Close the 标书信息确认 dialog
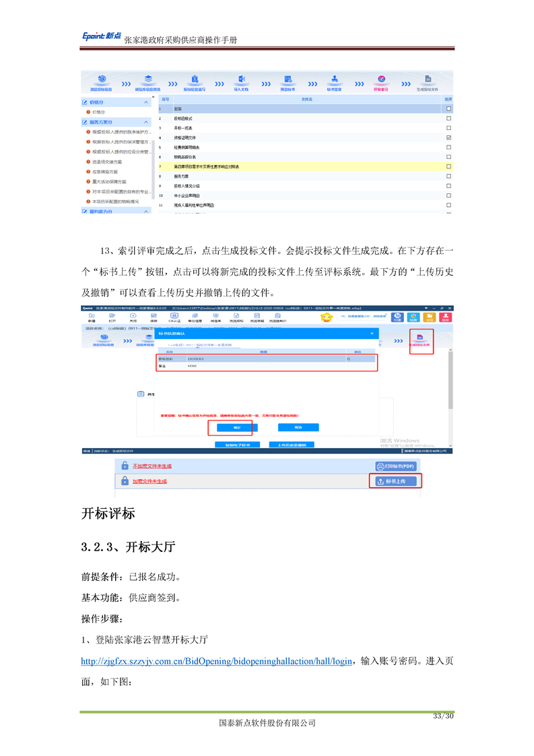The width and height of the screenshot is (534, 756). coord(372,334)
